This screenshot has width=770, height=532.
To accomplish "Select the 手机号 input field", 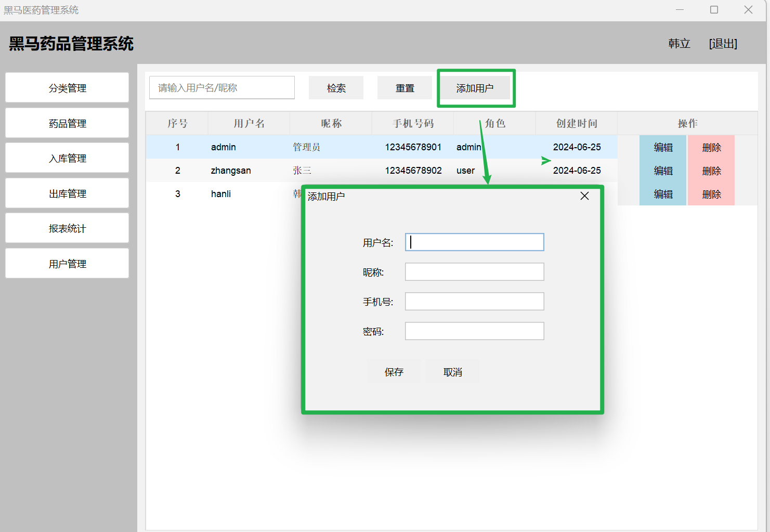I will 474,302.
